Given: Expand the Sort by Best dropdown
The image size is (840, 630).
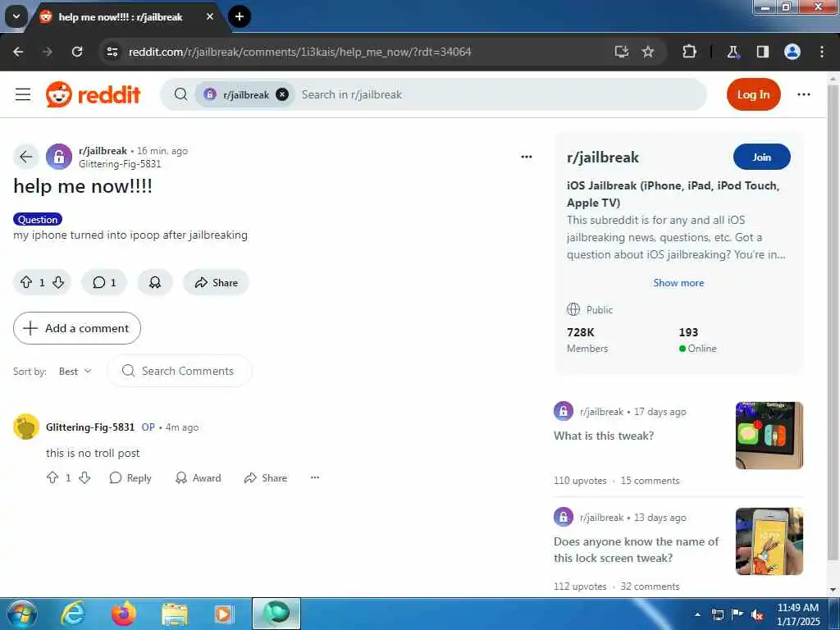Looking at the screenshot, I should [75, 372].
